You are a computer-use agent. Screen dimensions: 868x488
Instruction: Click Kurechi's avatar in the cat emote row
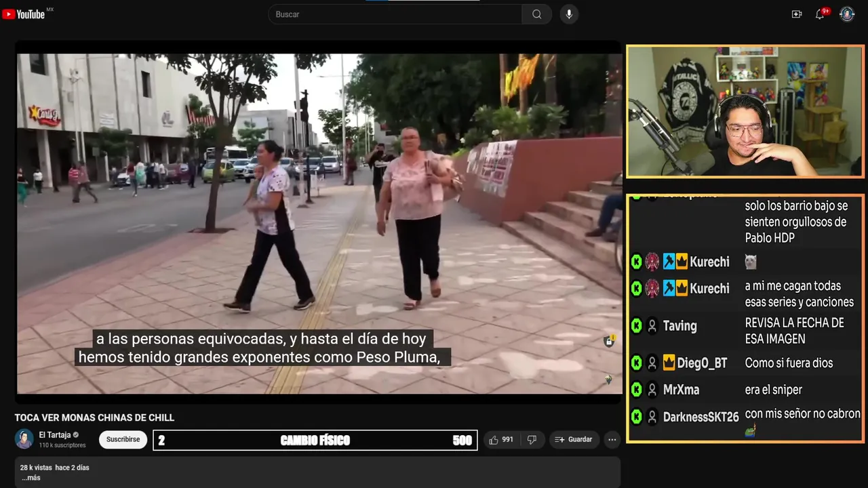click(652, 262)
